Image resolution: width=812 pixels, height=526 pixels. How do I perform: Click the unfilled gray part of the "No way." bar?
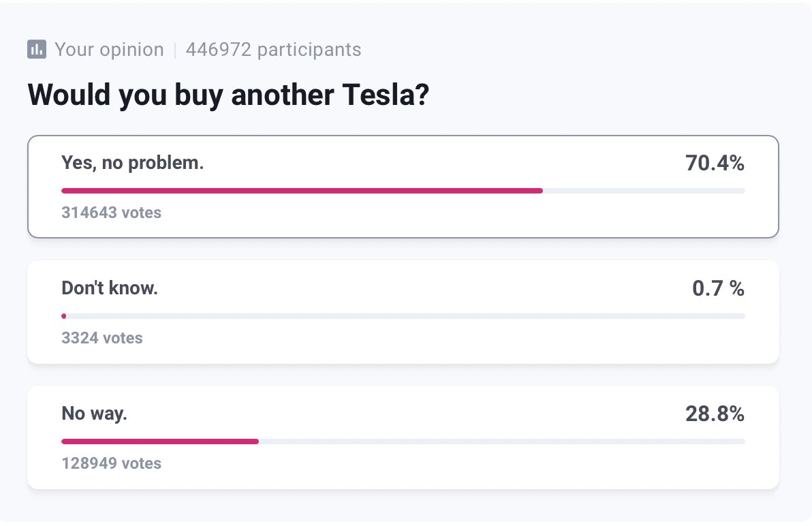pyautogui.click(x=501, y=442)
